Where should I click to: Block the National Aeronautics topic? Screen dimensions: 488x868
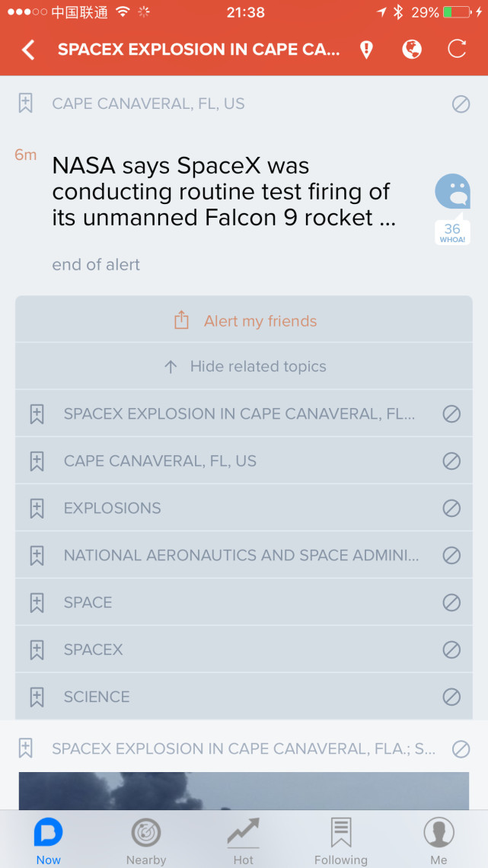coord(451,555)
